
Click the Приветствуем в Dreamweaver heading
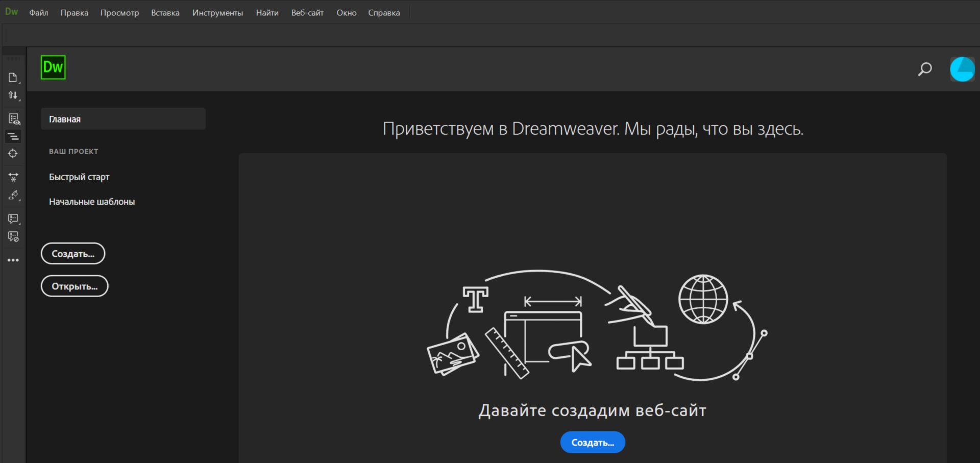pos(593,129)
